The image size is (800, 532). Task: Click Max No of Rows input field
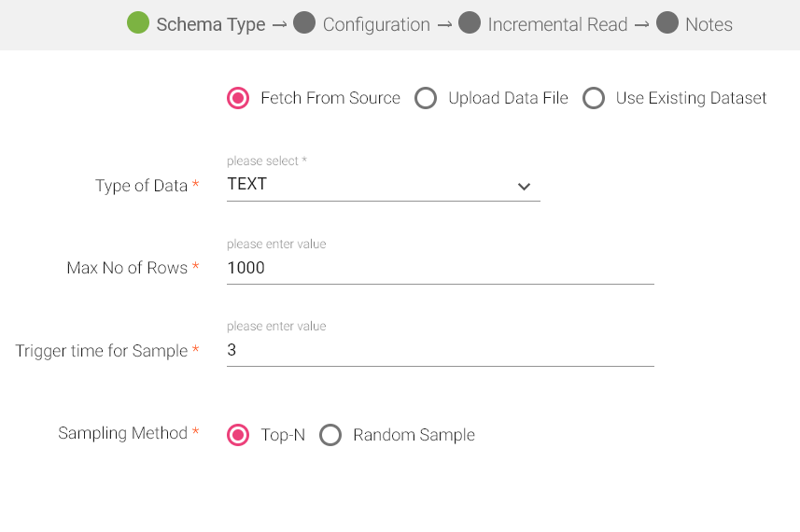pyautogui.click(x=439, y=268)
